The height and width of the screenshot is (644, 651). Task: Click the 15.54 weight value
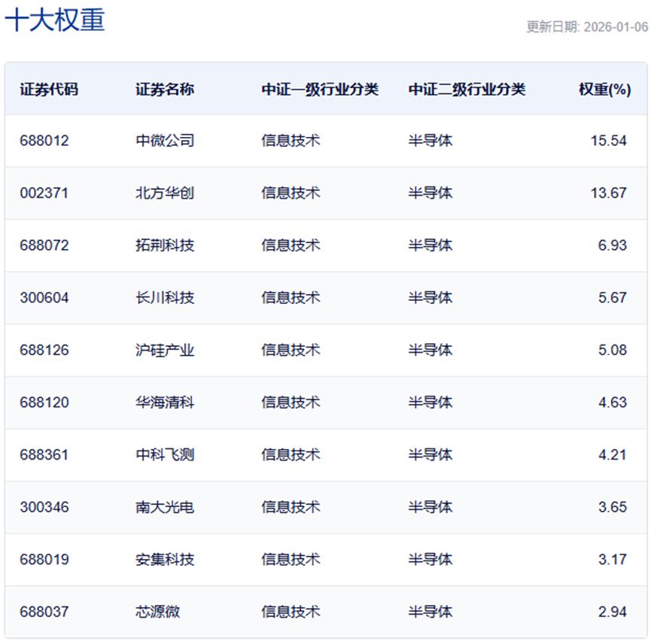coord(608,141)
